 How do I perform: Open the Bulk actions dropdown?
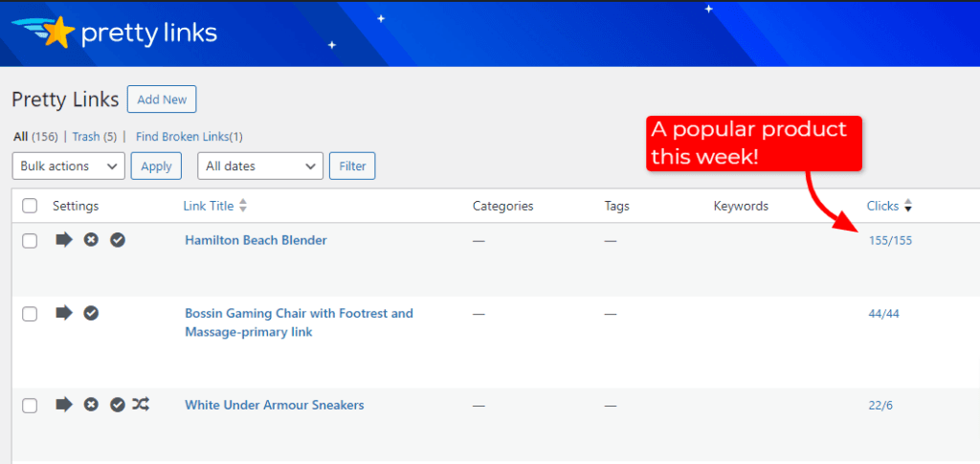click(68, 166)
